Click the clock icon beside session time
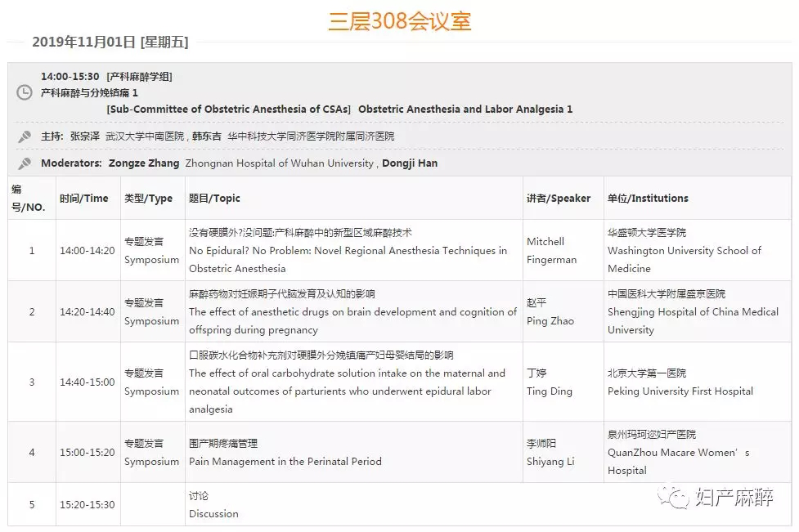Image resolution: width=799 pixels, height=532 pixels. point(25,92)
